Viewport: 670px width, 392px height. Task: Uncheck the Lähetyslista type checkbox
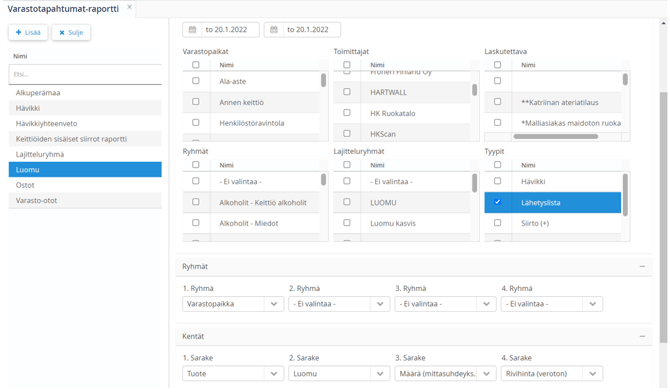click(x=497, y=202)
